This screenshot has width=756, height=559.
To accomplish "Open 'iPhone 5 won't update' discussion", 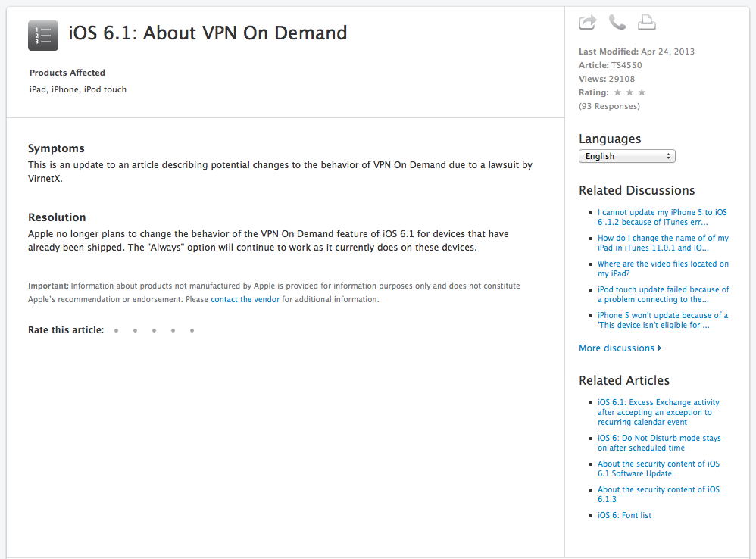I will (662, 320).
